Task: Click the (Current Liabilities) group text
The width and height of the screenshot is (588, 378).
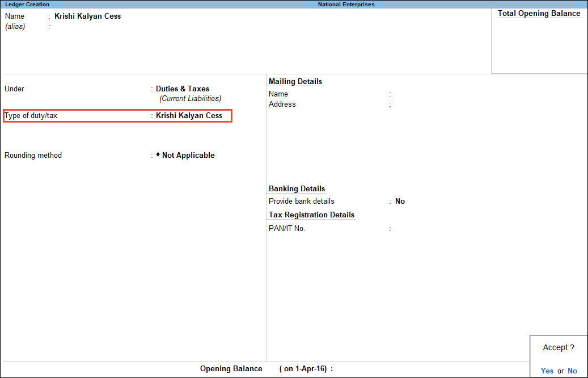Action: pos(190,99)
